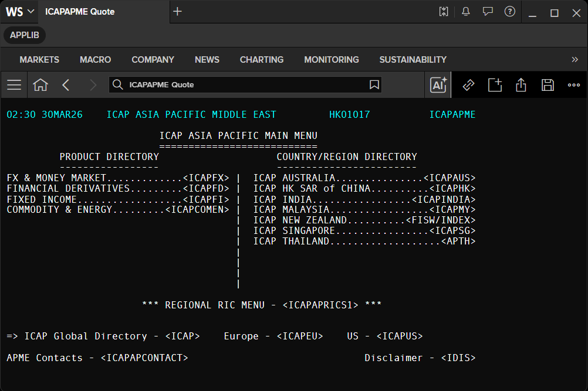Open notifications bell
Screen dimensions: 588x391
(x=466, y=12)
